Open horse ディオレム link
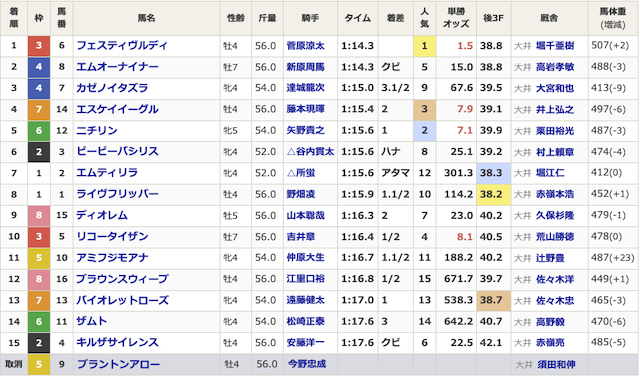Screen dimensions: 640x377 coord(102,215)
